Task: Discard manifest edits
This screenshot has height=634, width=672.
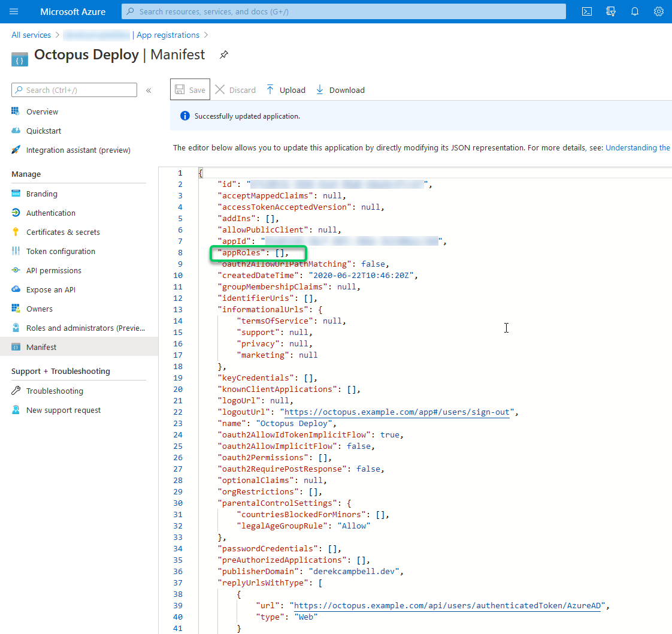Action: click(x=235, y=89)
